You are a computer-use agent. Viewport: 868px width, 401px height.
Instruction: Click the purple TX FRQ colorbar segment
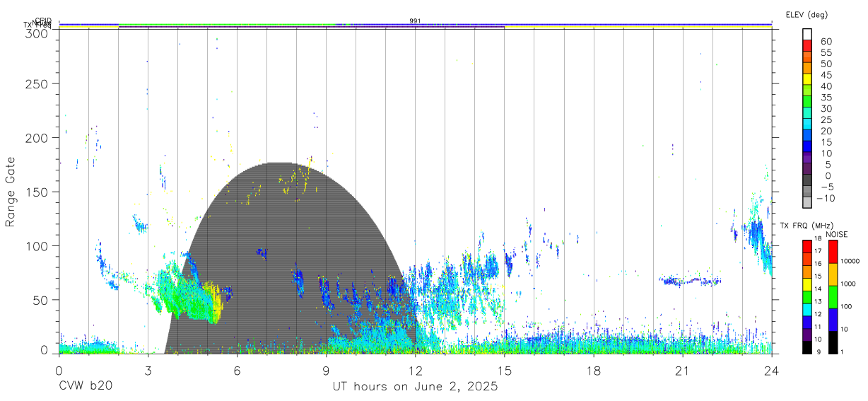click(x=807, y=333)
